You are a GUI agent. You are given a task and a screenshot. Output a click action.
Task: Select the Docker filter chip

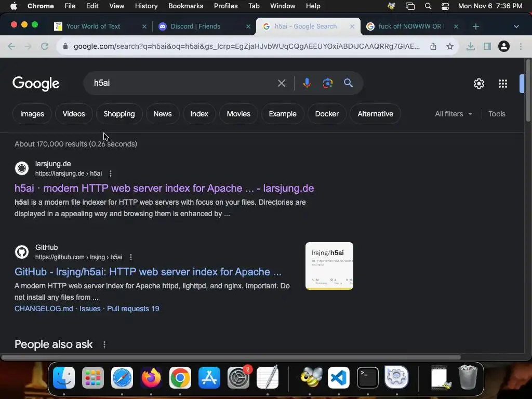coord(327,114)
